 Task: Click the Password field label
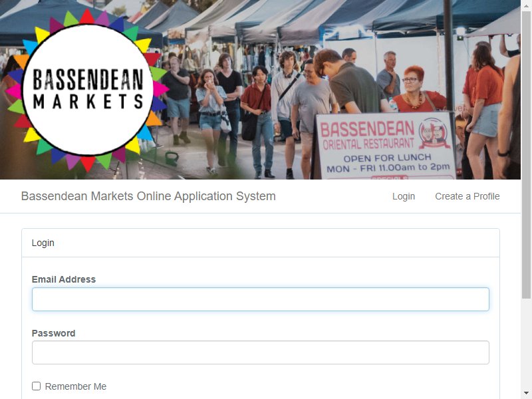coord(54,333)
